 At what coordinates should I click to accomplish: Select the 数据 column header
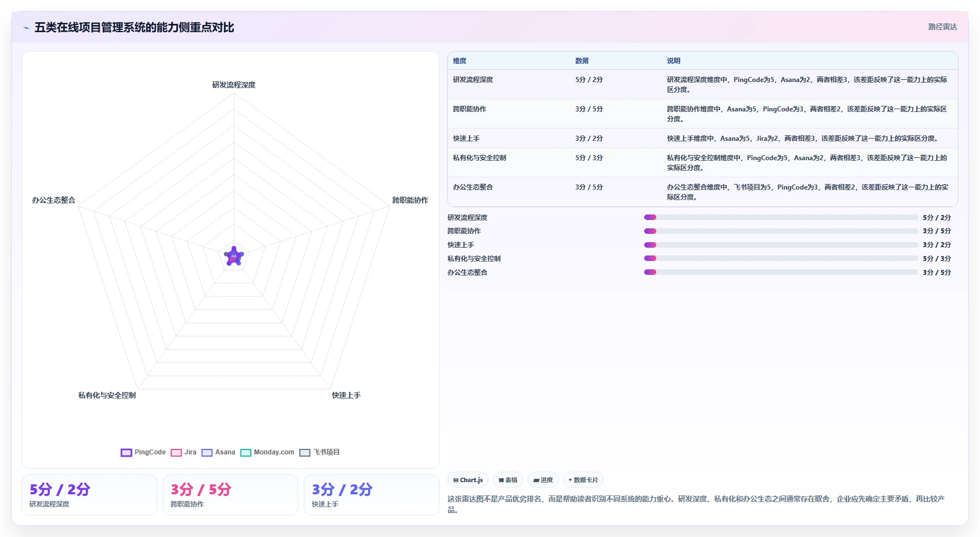pyautogui.click(x=582, y=61)
